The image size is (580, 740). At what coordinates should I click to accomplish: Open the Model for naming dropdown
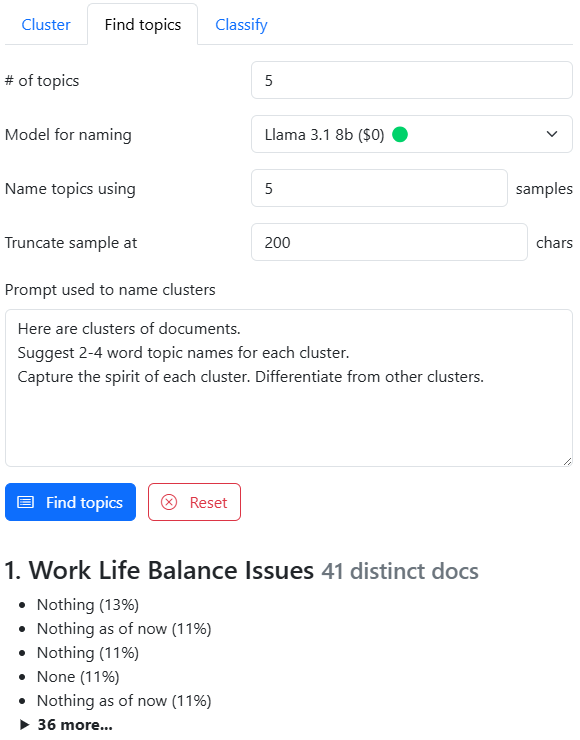[412, 135]
